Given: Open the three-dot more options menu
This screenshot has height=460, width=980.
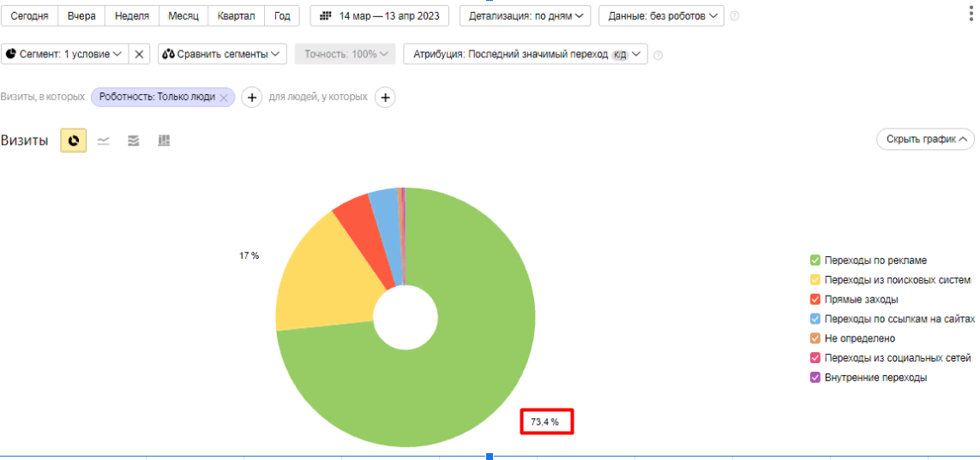Looking at the screenshot, I should (971, 15).
